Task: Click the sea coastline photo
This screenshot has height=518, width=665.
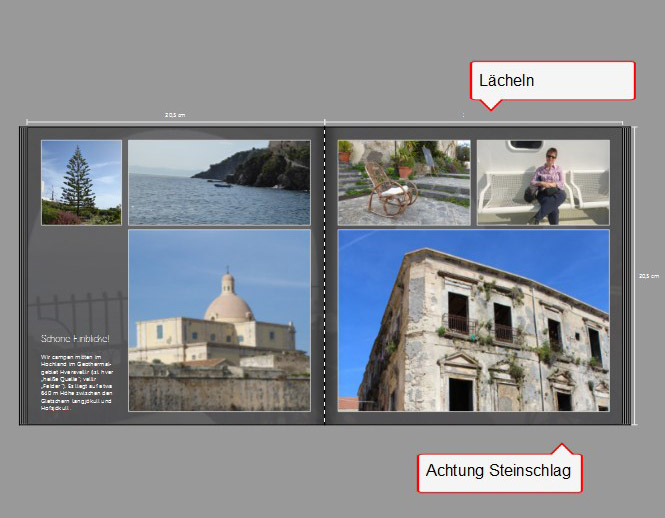Action: [x=219, y=182]
